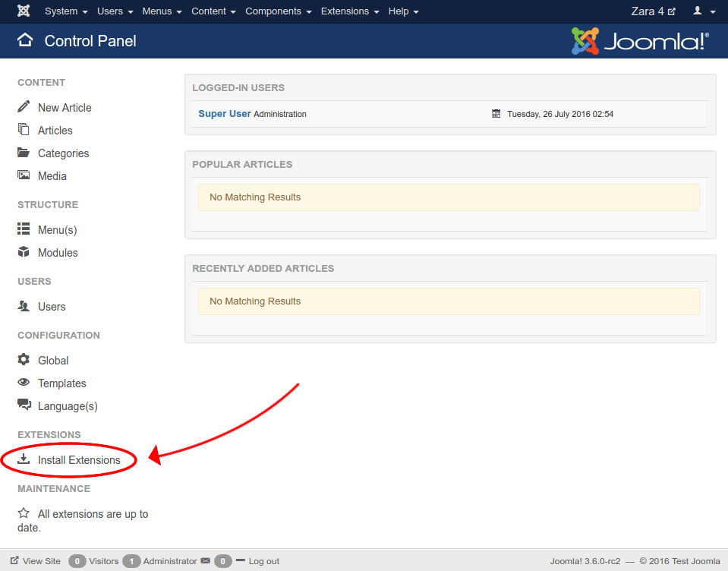
Task: Click the Administrator count badge showing 1
Action: [131, 561]
